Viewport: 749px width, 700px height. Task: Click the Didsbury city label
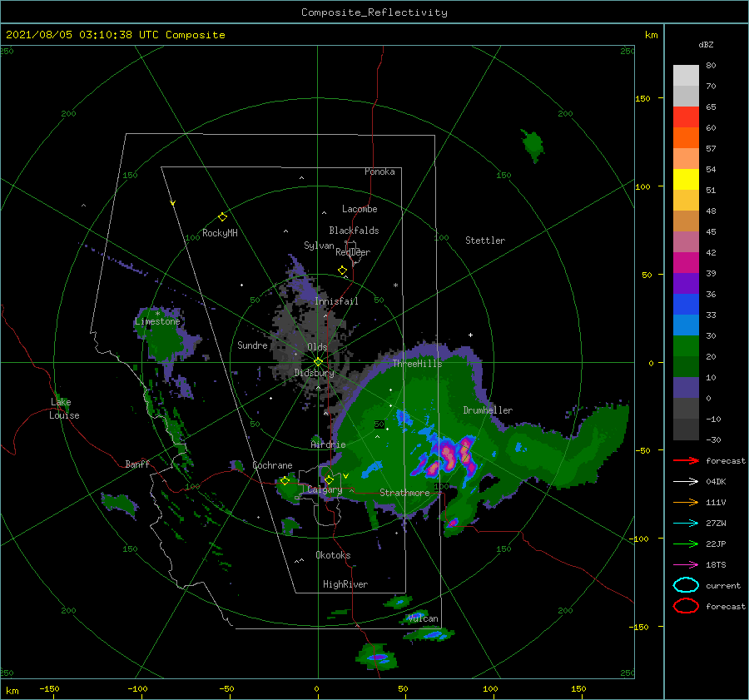(314, 373)
